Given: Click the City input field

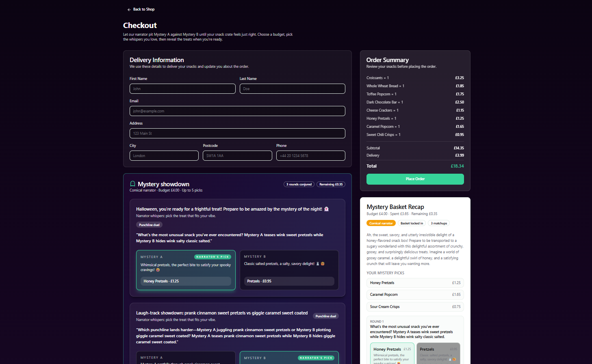Looking at the screenshot, I should 164,156.
